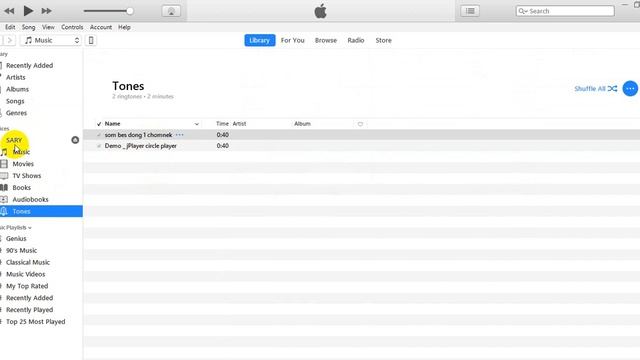
Task: Navigate forward with the arrow button
Action: pos(9,40)
